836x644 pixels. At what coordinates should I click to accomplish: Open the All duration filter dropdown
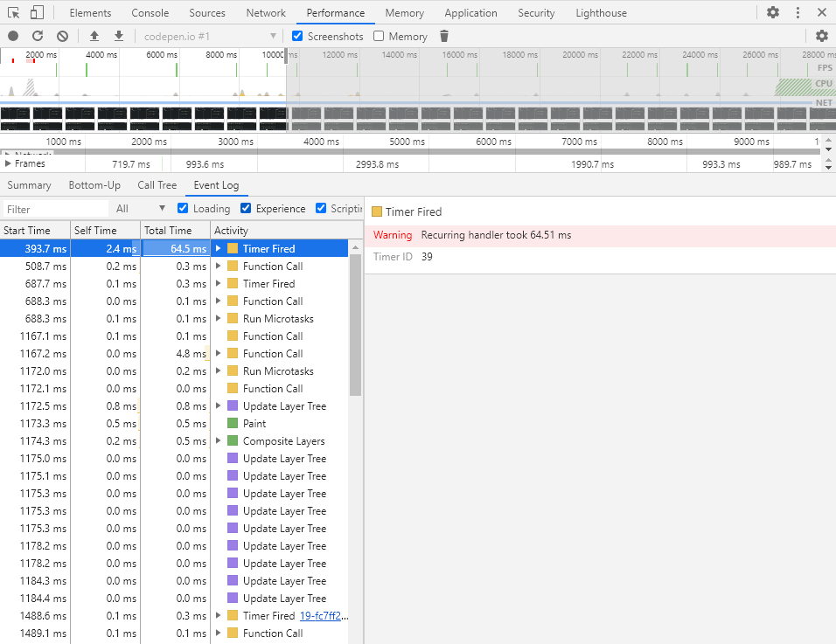(140, 208)
